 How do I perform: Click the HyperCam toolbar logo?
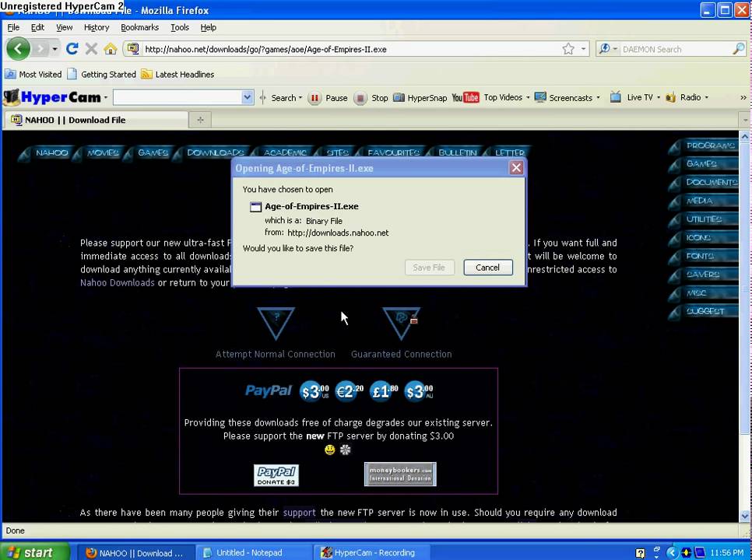pyautogui.click(x=52, y=97)
